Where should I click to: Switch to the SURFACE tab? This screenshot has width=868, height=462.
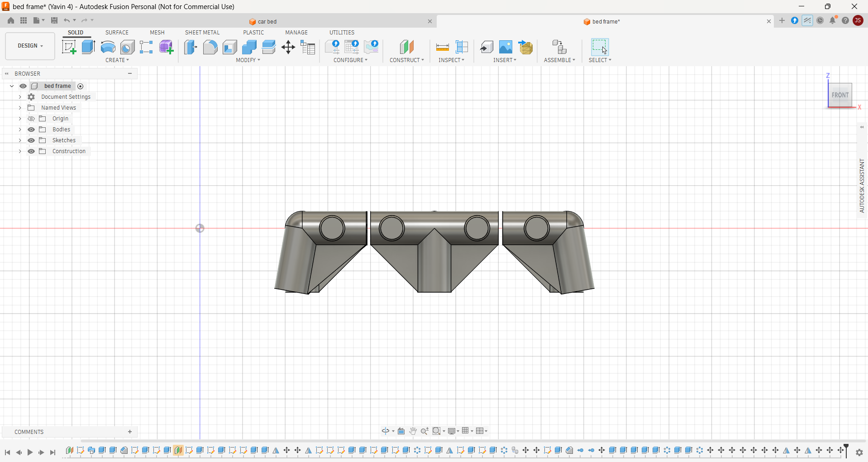coord(117,33)
